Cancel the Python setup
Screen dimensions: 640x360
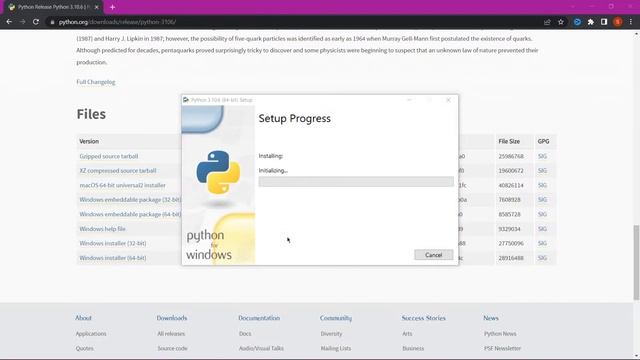(433, 255)
